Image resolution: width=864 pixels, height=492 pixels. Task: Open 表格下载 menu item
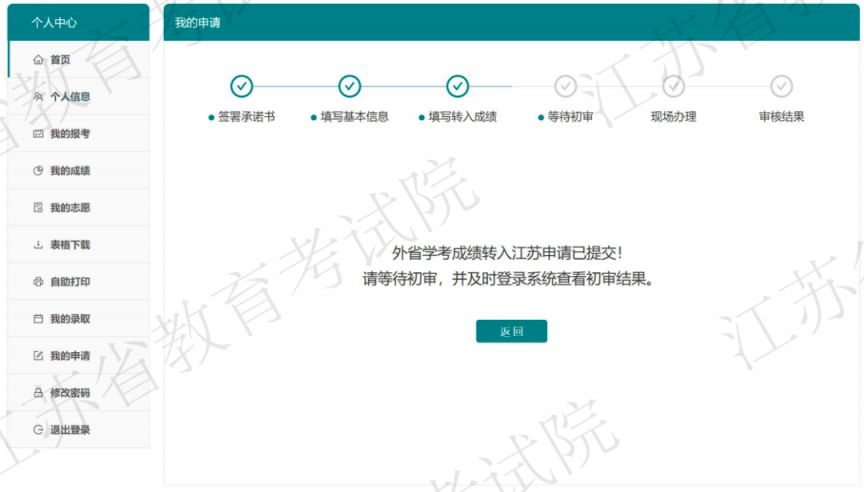point(78,244)
